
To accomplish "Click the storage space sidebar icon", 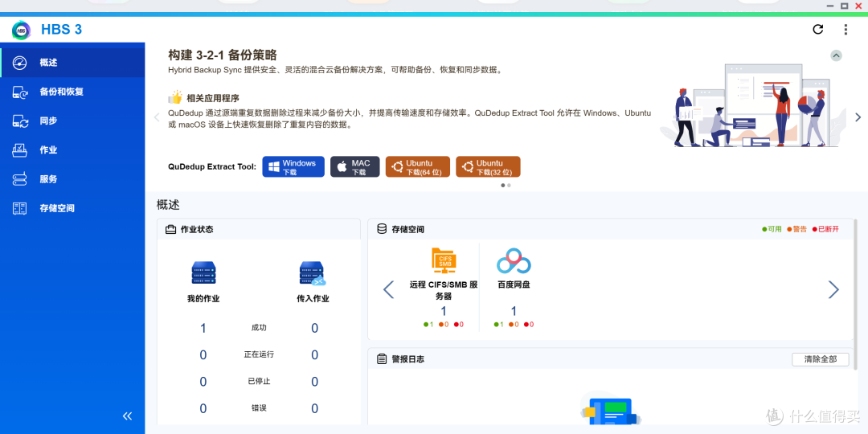I will click(19, 208).
